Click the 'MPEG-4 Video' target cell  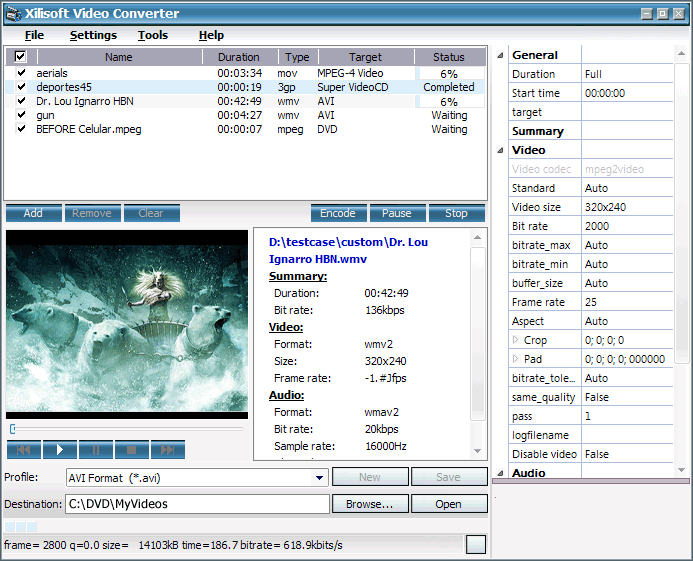tap(350, 73)
